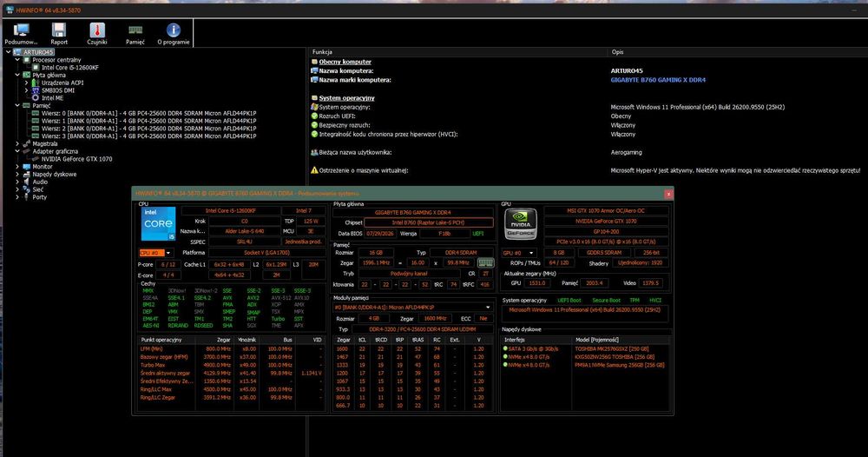868x457 pixels.
Task: Collapse the Procesor centralny tree node
Action: tap(17, 60)
